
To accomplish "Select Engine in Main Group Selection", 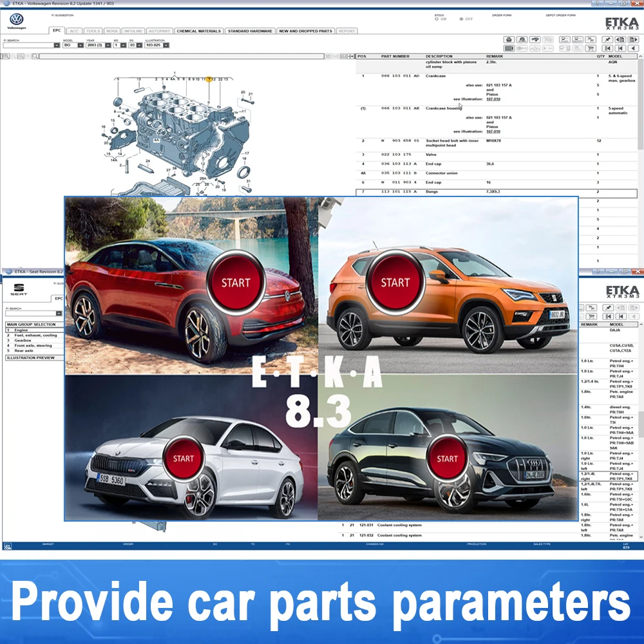I will 34,330.
